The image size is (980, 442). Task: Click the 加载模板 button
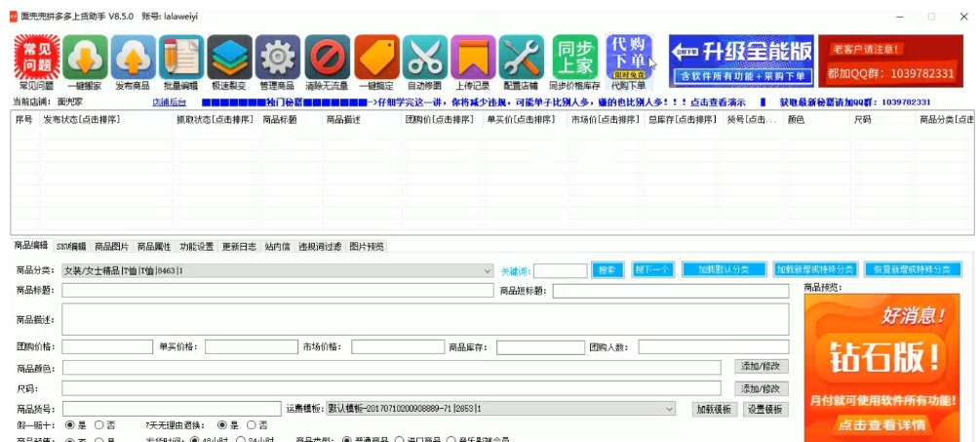tap(715, 410)
